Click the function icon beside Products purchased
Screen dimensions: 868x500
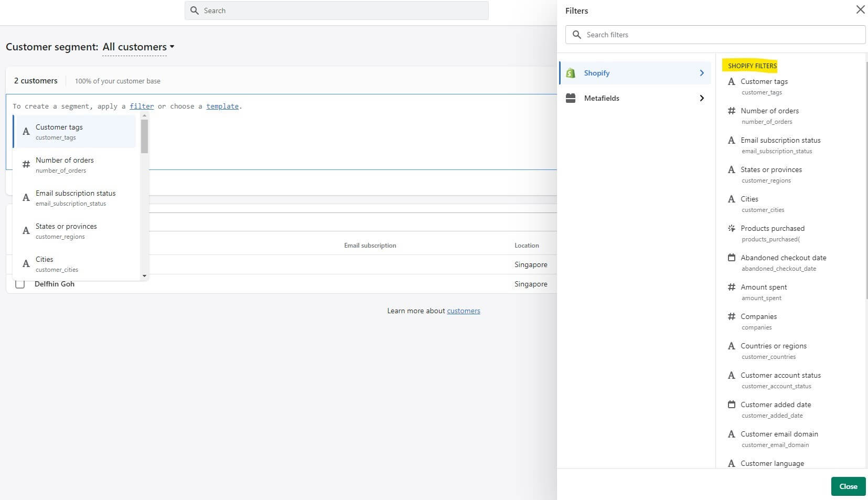(732, 228)
